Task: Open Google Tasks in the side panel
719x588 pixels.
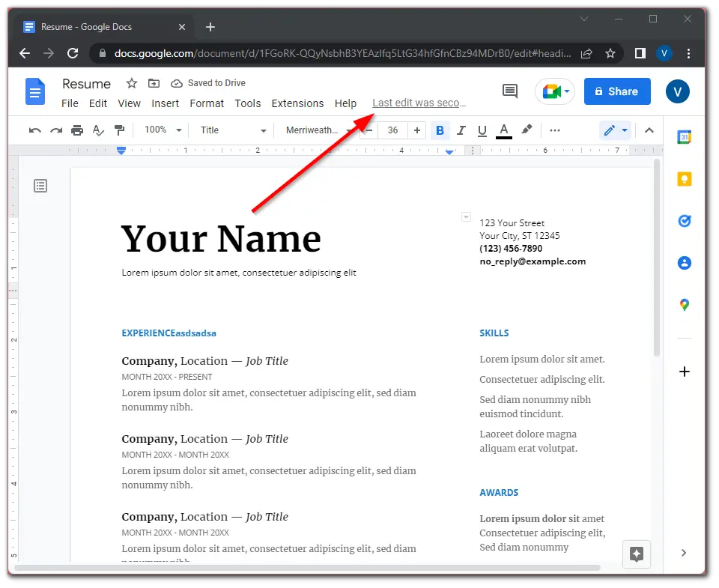Action: (x=683, y=221)
